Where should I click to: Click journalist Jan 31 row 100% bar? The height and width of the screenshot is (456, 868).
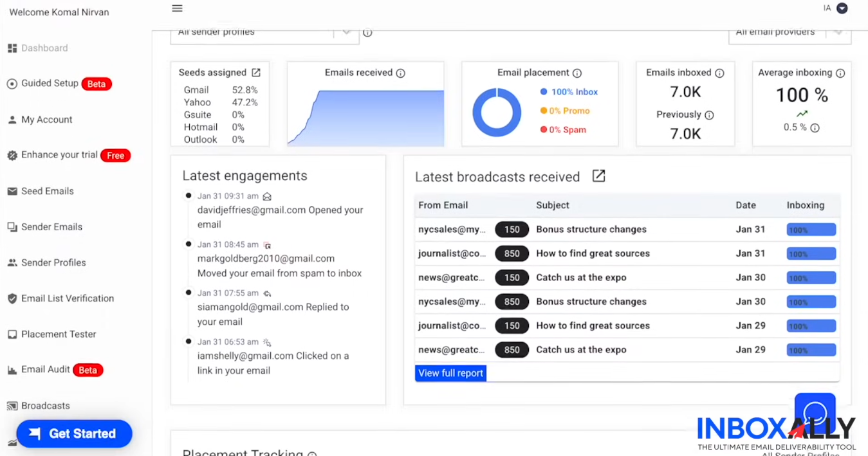point(811,253)
